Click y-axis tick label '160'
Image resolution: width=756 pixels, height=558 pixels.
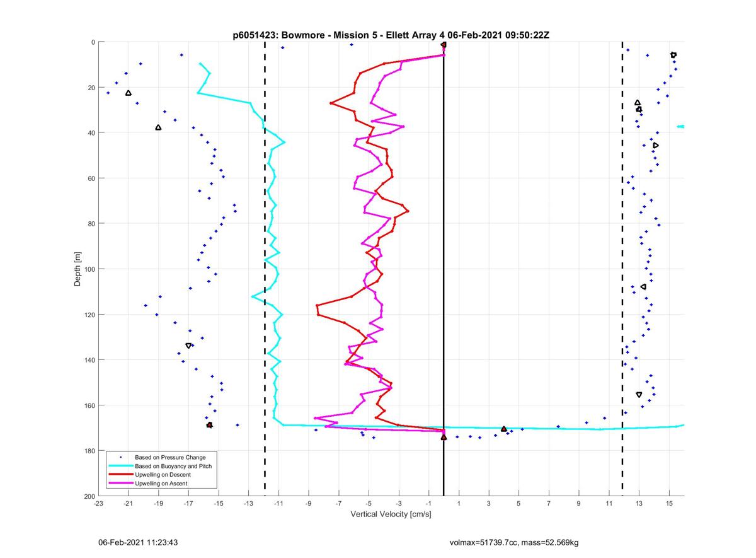[x=89, y=405]
